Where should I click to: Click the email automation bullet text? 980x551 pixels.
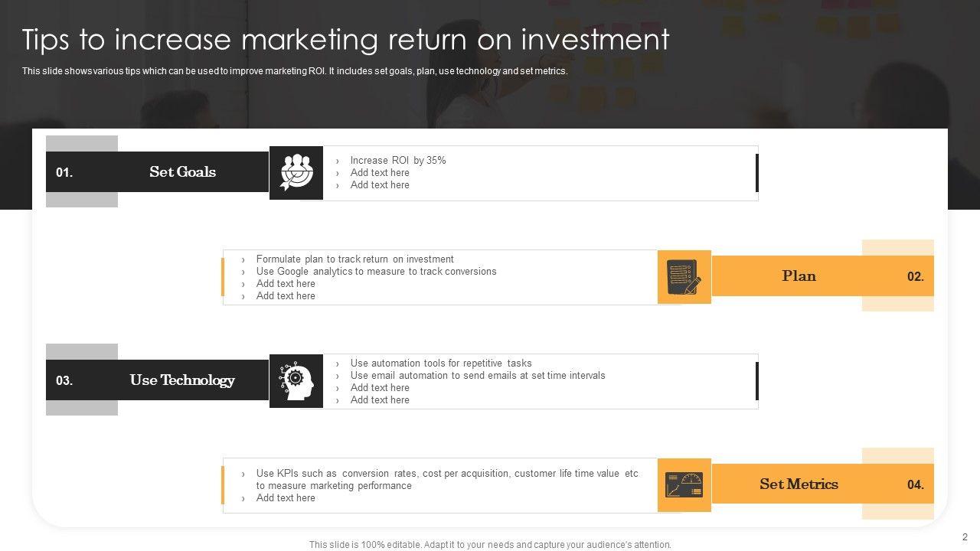478,376
